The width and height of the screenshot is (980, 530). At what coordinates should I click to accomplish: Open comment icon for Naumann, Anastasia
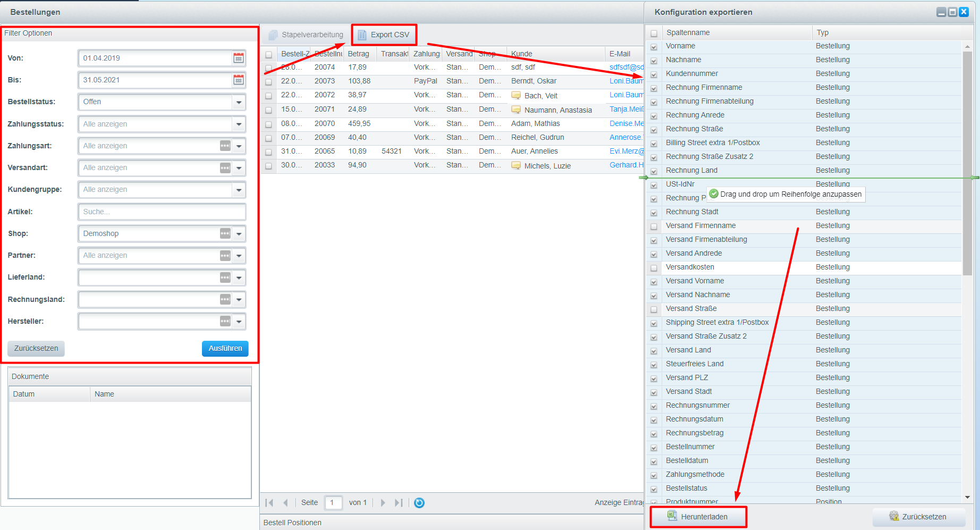coord(516,110)
